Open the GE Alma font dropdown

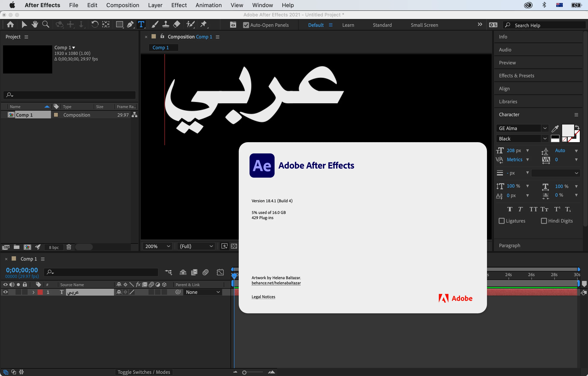pyautogui.click(x=545, y=128)
